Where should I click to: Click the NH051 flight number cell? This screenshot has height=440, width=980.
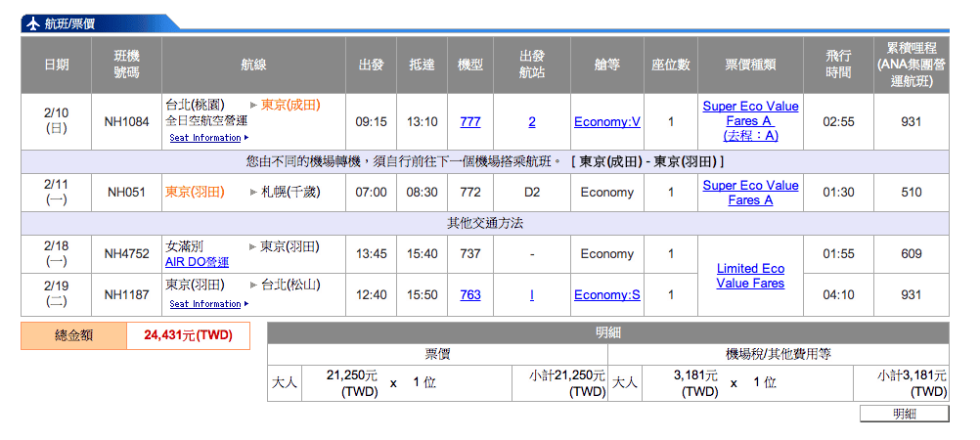(127, 193)
